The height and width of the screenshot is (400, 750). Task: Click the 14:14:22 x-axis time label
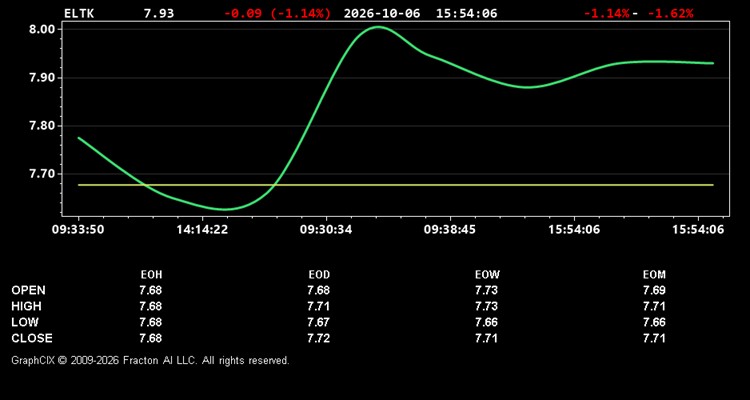[x=202, y=230]
